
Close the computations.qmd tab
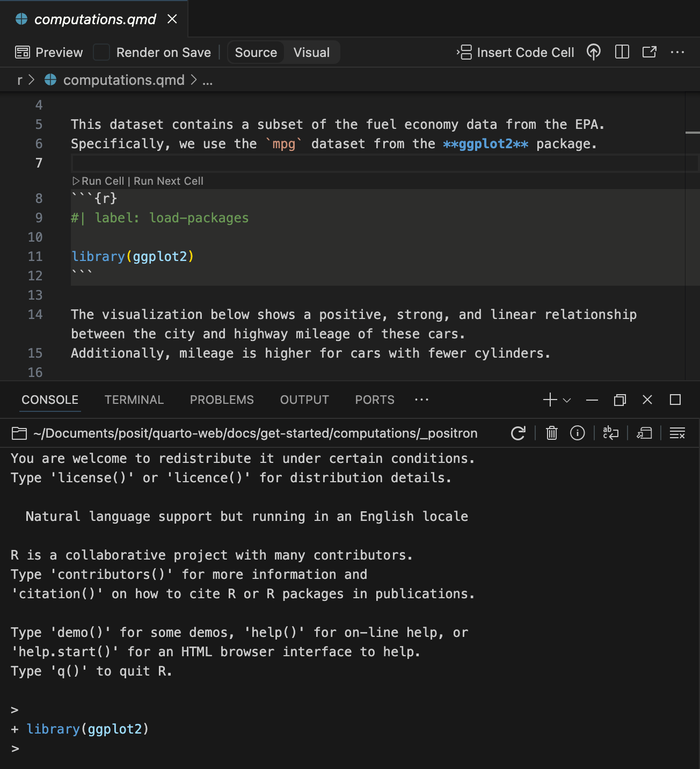172,19
